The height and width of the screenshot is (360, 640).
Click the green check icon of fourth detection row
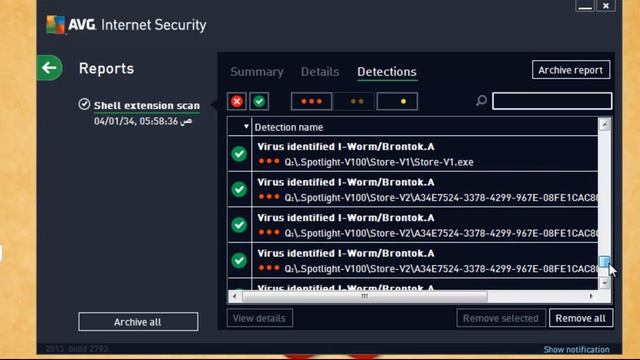tap(239, 260)
